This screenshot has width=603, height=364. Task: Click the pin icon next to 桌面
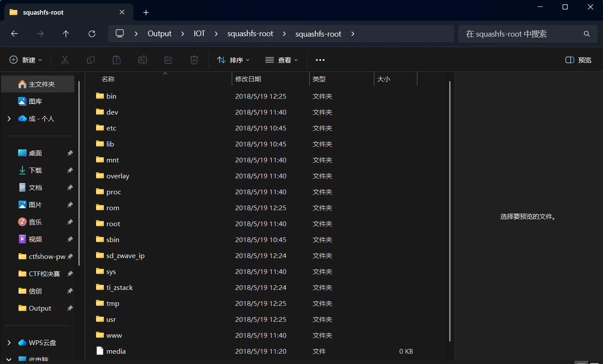[x=70, y=153]
